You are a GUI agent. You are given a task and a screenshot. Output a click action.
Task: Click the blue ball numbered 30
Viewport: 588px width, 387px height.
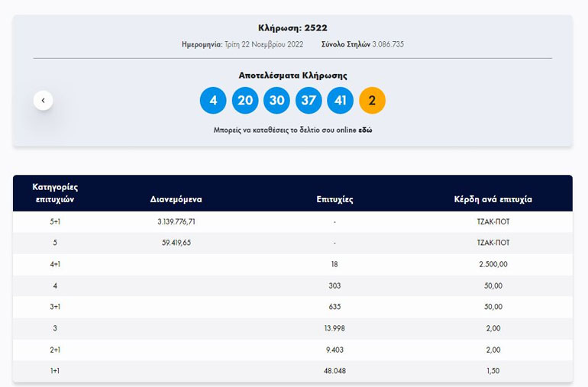(x=276, y=100)
